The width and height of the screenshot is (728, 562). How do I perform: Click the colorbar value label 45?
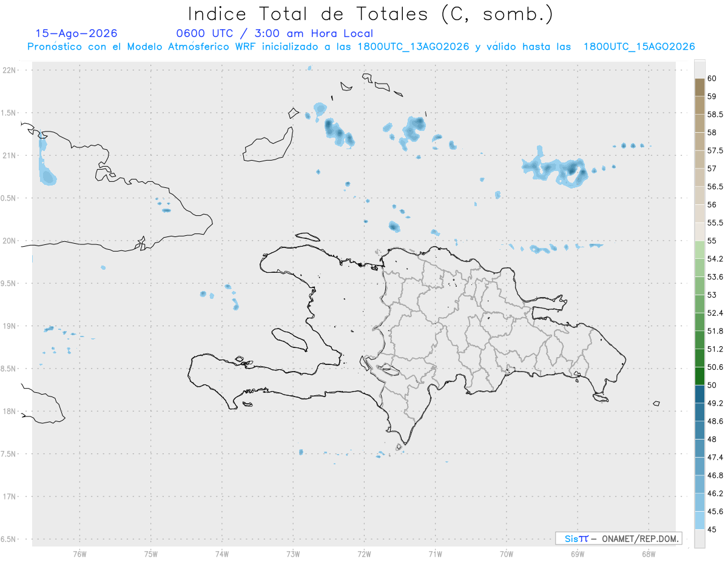712,529
